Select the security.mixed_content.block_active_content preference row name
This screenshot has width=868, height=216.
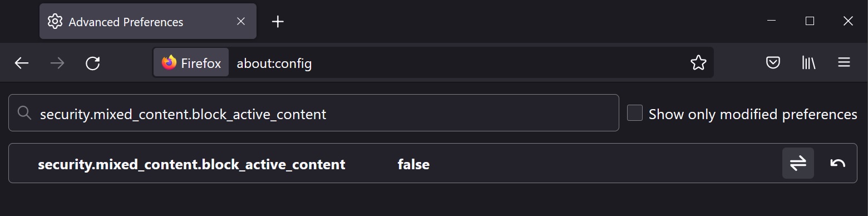click(x=191, y=165)
